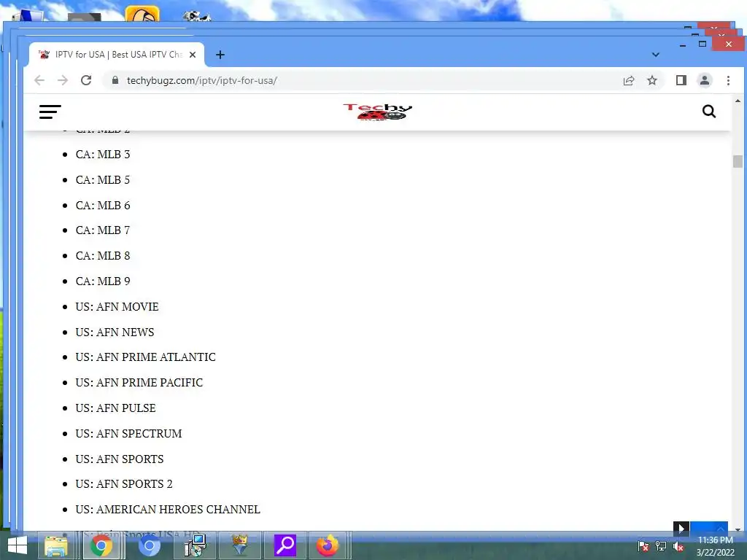Launch Firefox from the taskbar

pyautogui.click(x=328, y=545)
